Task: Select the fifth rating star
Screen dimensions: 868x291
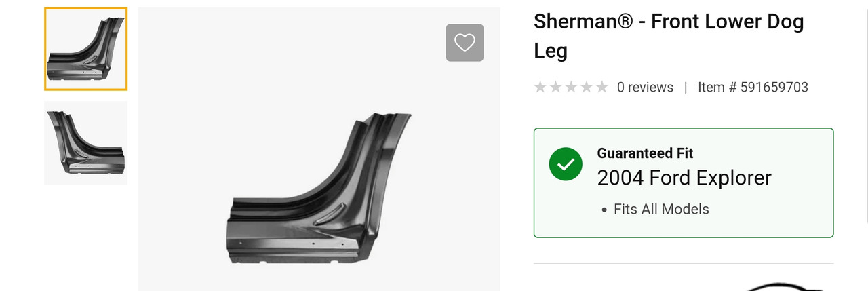Action: pos(601,87)
